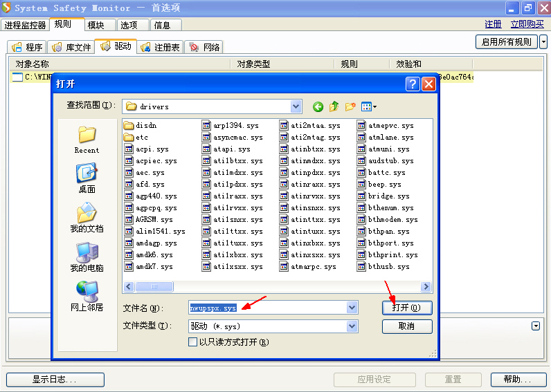The width and height of the screenshot is (551, 392).
Task: Click the 取消 button
Action: tap(407, 326)
